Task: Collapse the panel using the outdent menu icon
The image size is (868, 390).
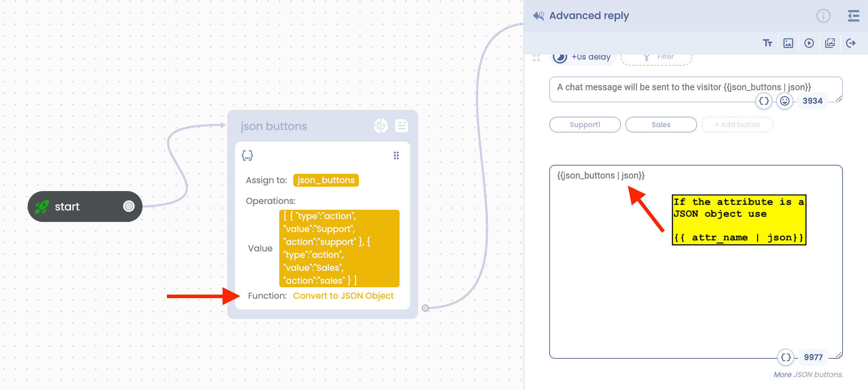Action: click(x=853, y=16)
